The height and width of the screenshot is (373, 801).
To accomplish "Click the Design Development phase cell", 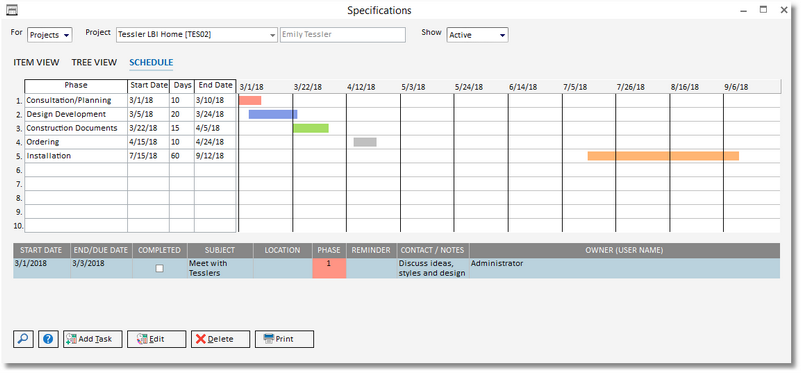I will point(76,114).
